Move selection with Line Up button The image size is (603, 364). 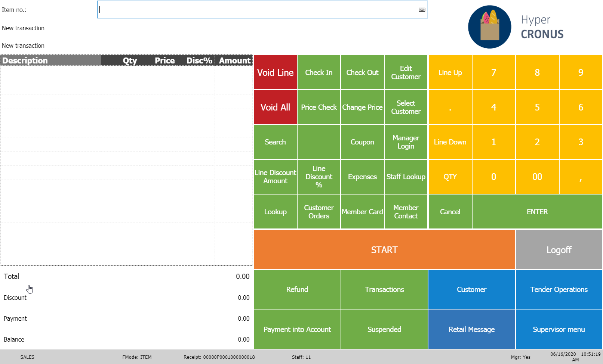pos(450,72)
